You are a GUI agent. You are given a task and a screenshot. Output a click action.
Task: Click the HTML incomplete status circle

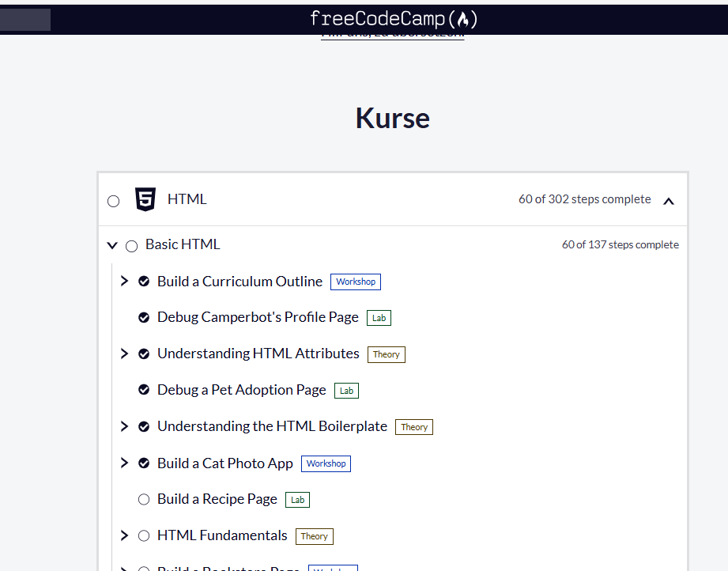(x=113, y=201)
